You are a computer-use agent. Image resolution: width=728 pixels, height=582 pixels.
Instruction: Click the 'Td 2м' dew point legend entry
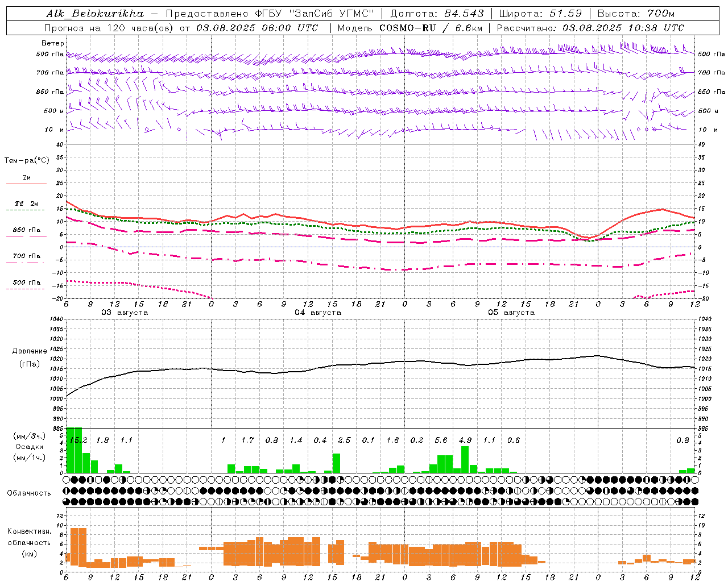click(27, 203)
